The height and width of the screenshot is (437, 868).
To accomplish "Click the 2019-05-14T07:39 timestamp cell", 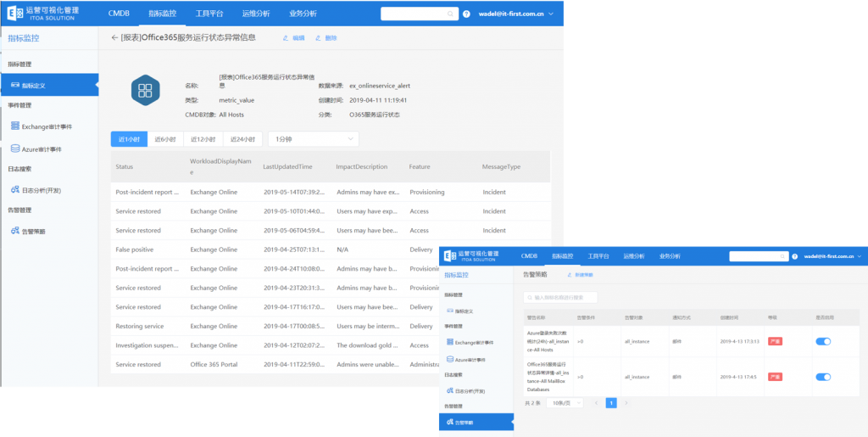I will (x=294, y=192).
